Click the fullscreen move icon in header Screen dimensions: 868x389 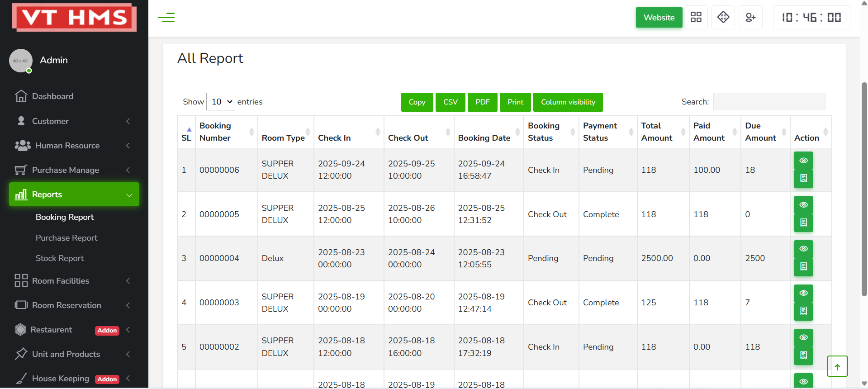[723, 18]
